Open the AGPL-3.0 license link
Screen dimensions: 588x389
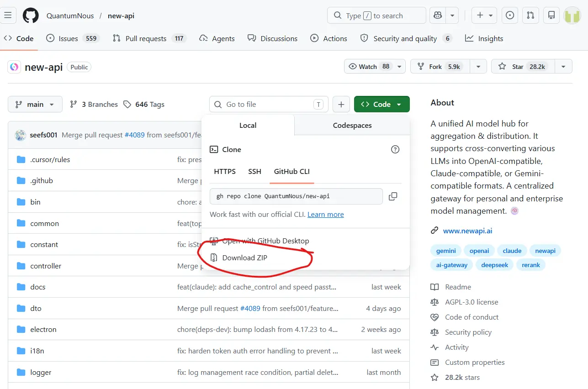471,302
